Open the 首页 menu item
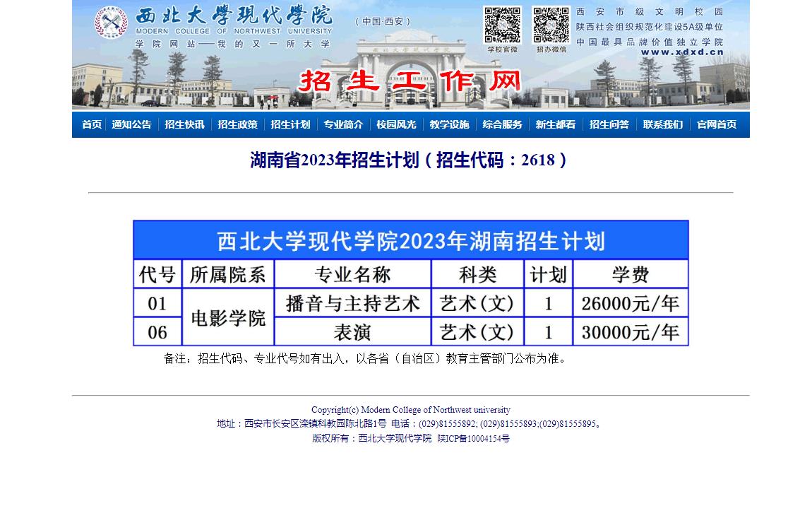Screen dimensions: 812x530 pyautogui.click(x=92, y=124)
